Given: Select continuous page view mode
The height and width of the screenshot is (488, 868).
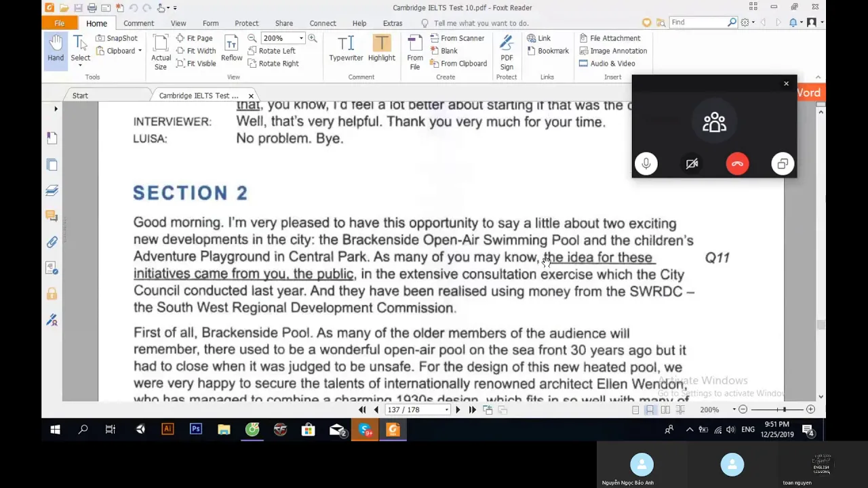Looking at the screenshot, I should pyautogui.click(x=650, y=410).
